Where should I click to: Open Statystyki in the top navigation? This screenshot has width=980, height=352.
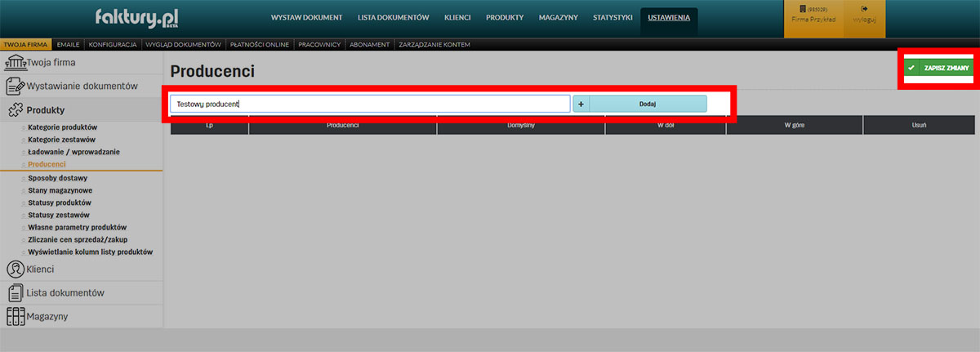tap(612, 17)
